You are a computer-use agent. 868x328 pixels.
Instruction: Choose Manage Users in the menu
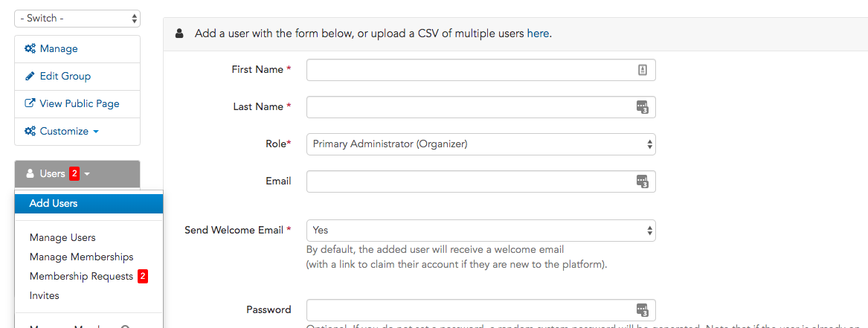[62, 238]
